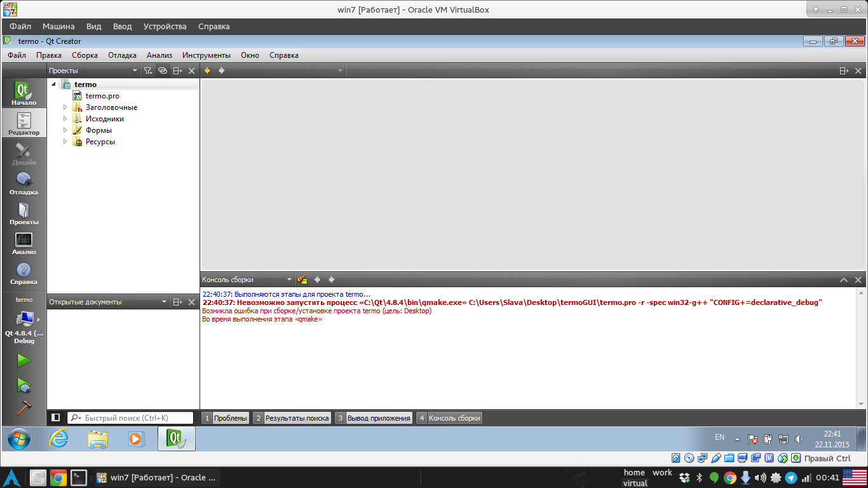868x488 pixels.
Task: Click the VirtualBox optical disk status icon
Action: pyautogui.click(x=689, y=458)
